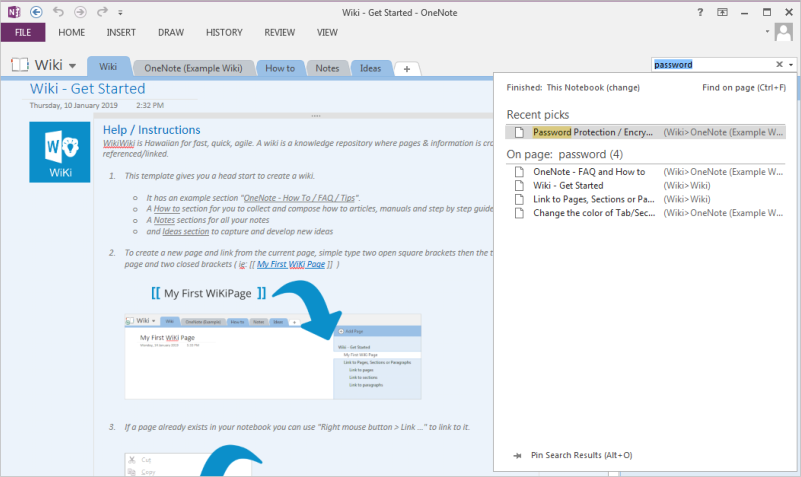Open the FILE tab

23,32
